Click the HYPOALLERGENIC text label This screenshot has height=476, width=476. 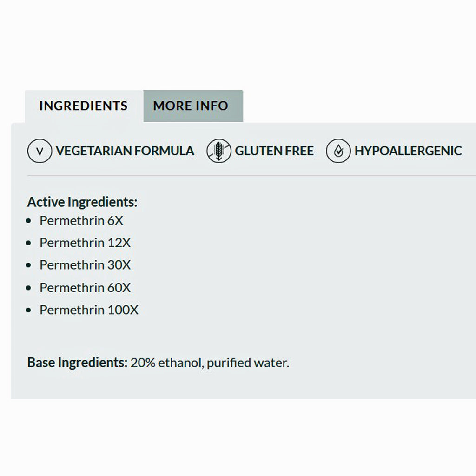(x=408, y=151)
